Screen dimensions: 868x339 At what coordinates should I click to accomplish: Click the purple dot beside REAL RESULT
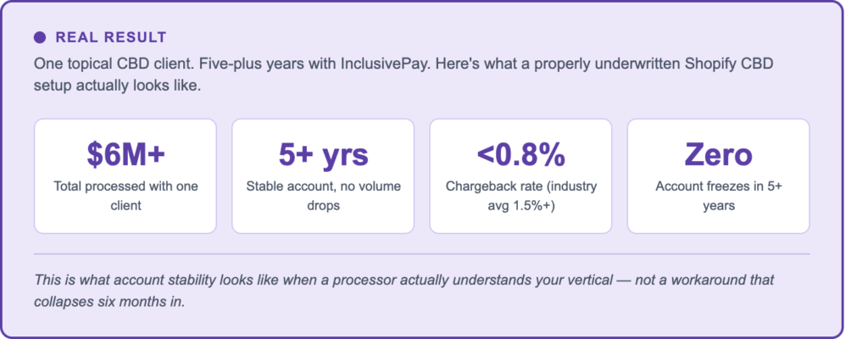click(40, 37)
